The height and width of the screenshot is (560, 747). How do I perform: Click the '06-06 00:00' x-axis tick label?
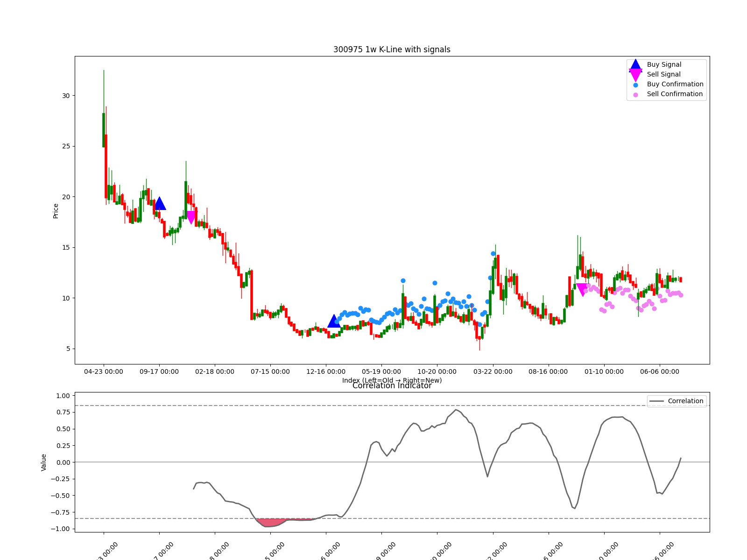(x=659, y=372)
